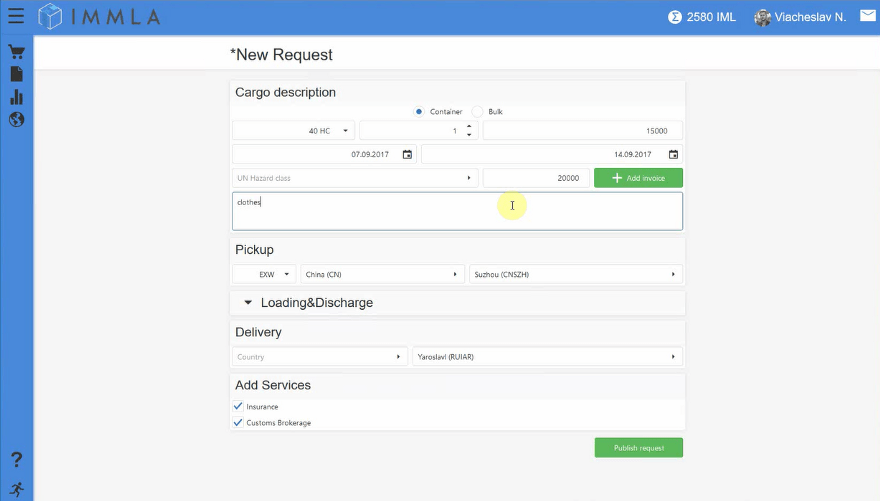Open the 40 HC container type dropdown
This screenshot has width=880, height=501.
294,131
